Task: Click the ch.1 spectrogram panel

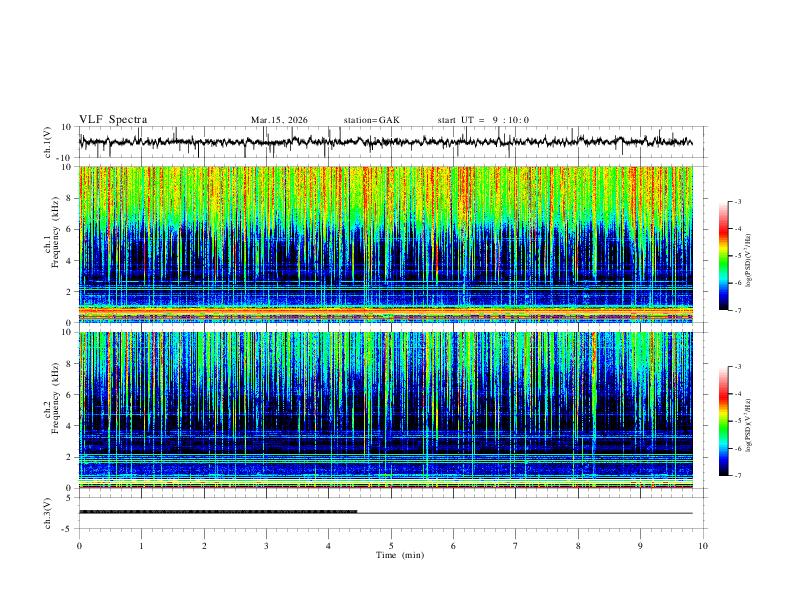Action: [386, 244]
